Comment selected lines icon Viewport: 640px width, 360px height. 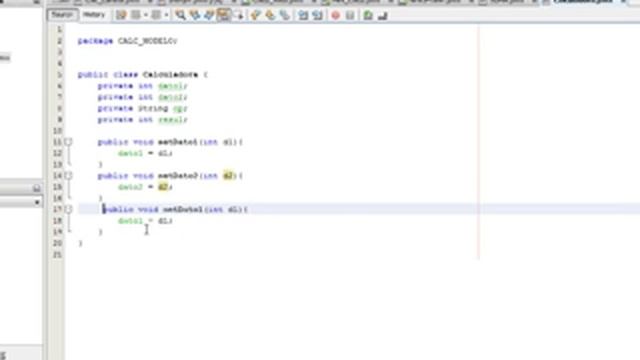coord(368,16)
